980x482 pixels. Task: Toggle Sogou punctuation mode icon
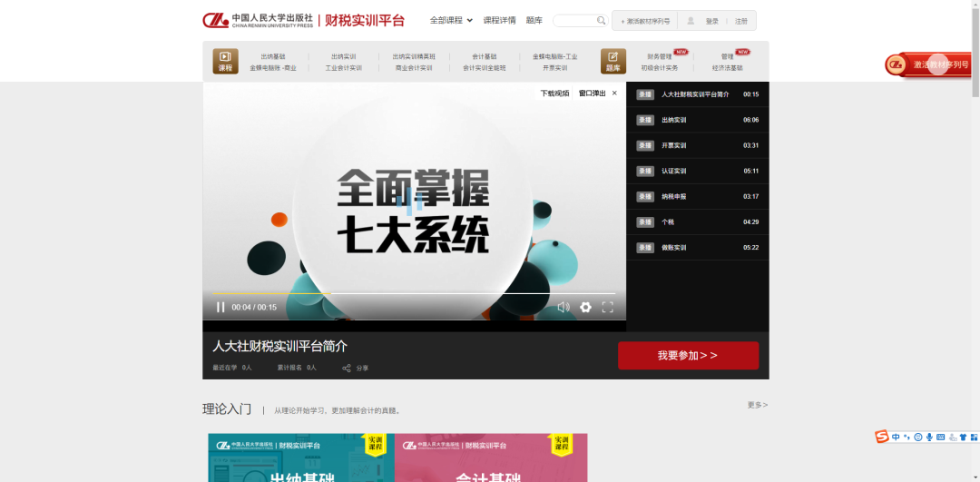point(906,437)
